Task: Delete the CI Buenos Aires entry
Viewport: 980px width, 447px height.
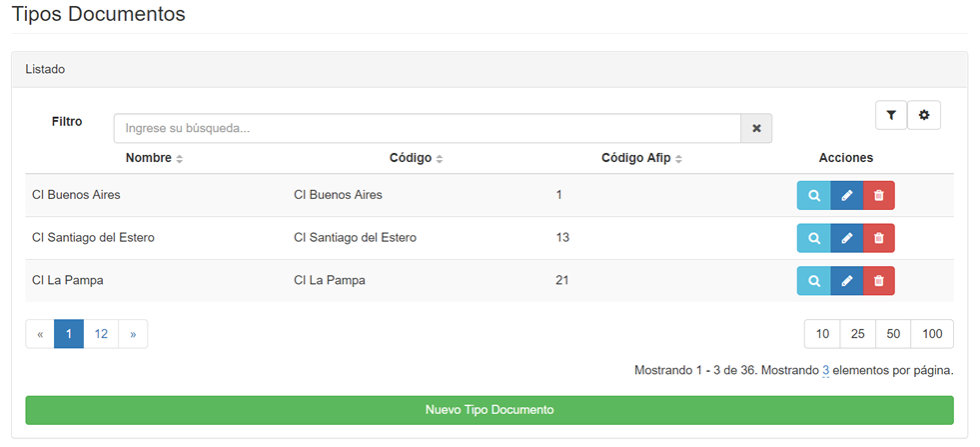Action: 879,195
